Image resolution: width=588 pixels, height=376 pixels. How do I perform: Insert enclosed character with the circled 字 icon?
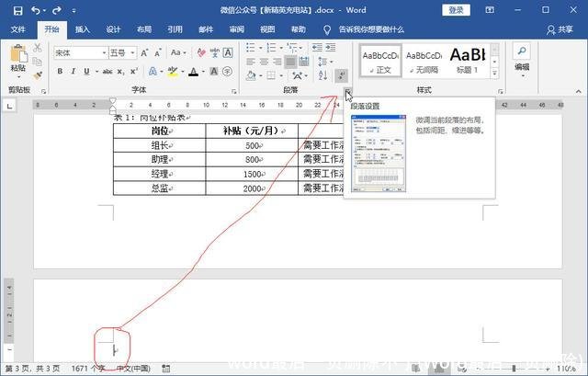(x=227, y=72)
